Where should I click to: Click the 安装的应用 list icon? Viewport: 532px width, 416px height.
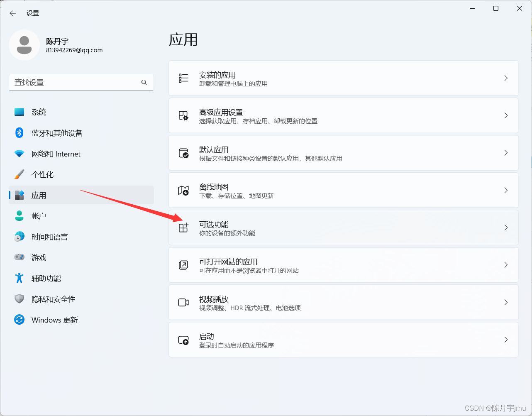tap(183, 78)
